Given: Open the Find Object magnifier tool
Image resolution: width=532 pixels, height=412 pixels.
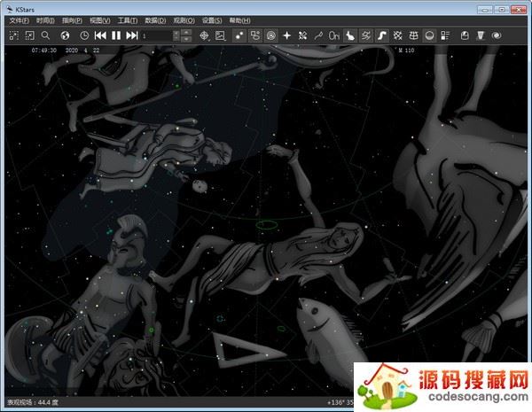Looking at the screenshot, I should coord(45,35).
